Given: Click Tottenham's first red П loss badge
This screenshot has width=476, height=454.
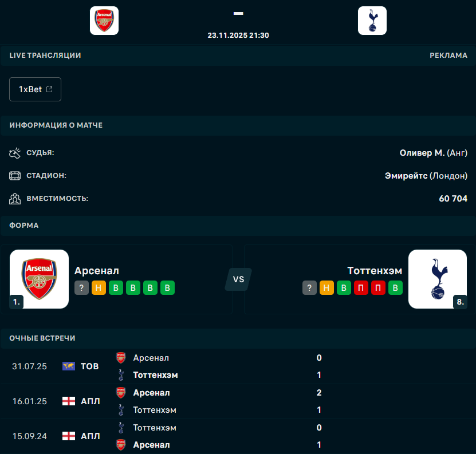Looking at the screenshot, I should 361,288.
